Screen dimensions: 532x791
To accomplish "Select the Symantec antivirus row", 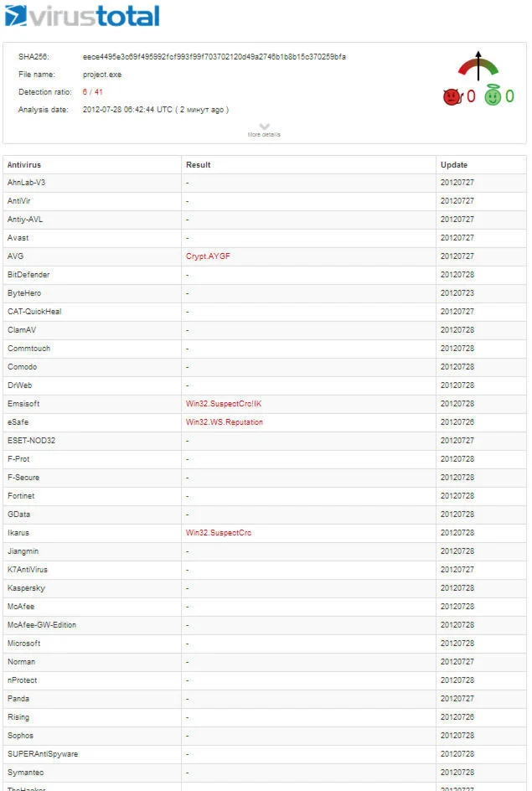I will 25,773.
